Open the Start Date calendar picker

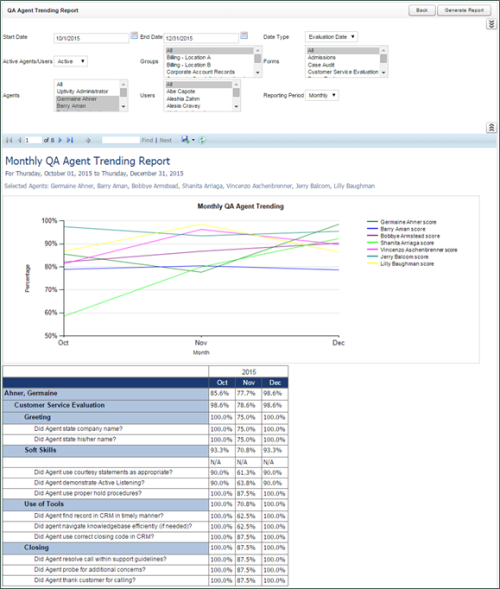(134, 36)
